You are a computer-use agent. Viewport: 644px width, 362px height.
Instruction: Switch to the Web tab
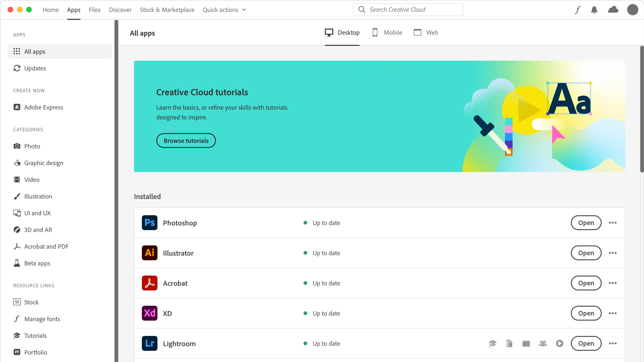click(x=426, y=33)
